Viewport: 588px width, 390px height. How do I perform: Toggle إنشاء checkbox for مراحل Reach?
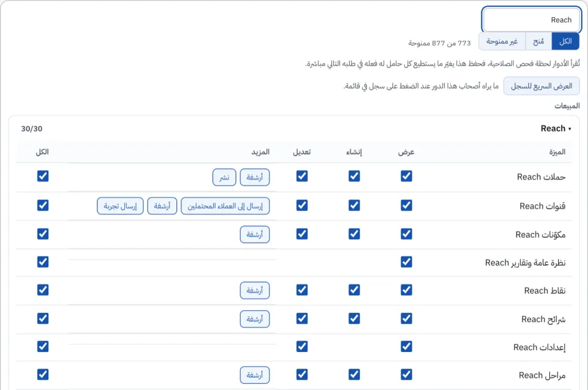coord(354,374)
